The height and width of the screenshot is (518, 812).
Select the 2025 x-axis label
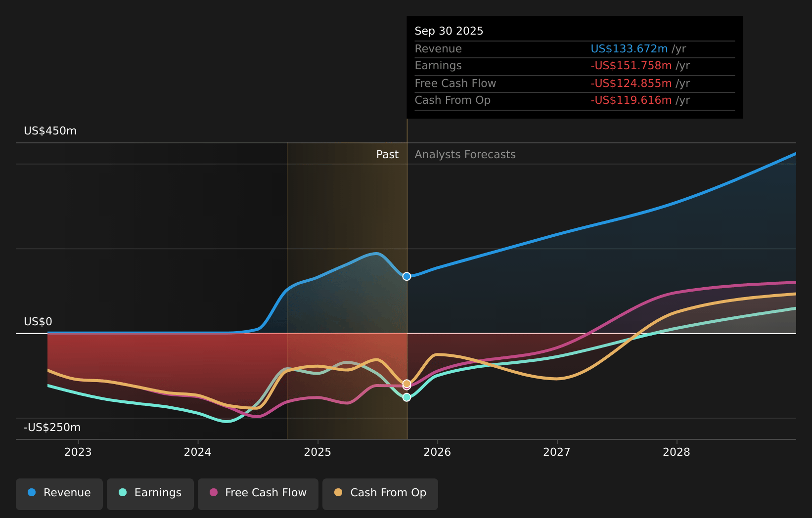(x=317, y=452)
